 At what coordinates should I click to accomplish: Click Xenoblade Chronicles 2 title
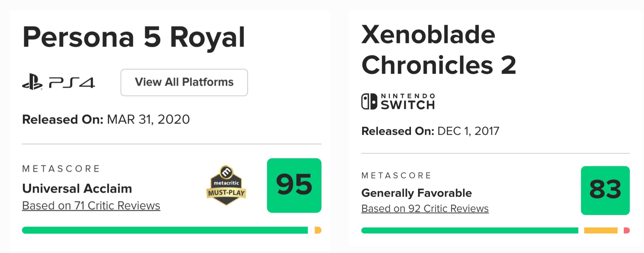click(x=439, y=50)
